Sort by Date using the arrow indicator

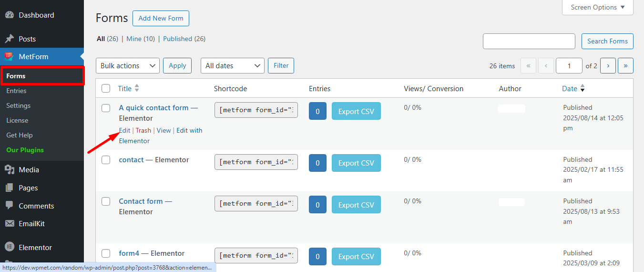[582, 88]
